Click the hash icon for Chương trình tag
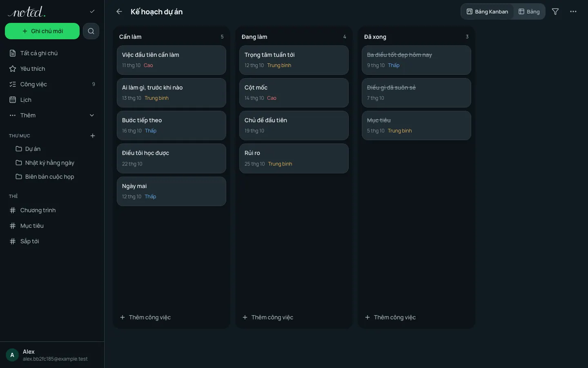 click(x=13, y=210)
